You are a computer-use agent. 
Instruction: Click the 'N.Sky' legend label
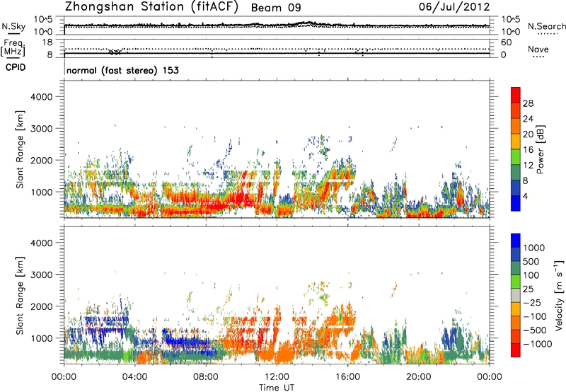tap(13, 26)
